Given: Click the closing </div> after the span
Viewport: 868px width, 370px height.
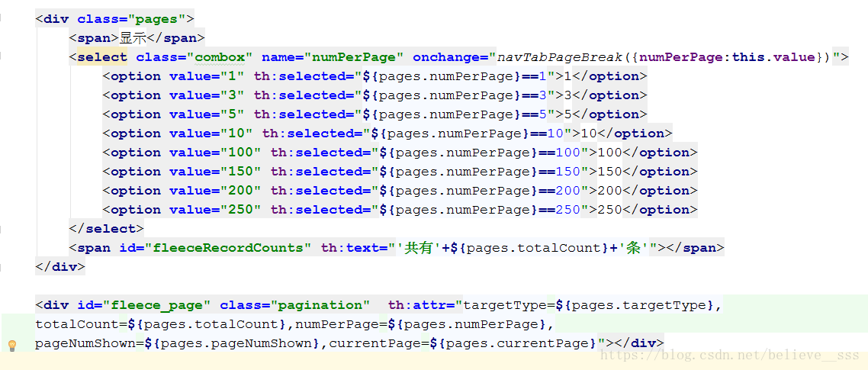Looking at the screenshot, I should tap(60, 267).
